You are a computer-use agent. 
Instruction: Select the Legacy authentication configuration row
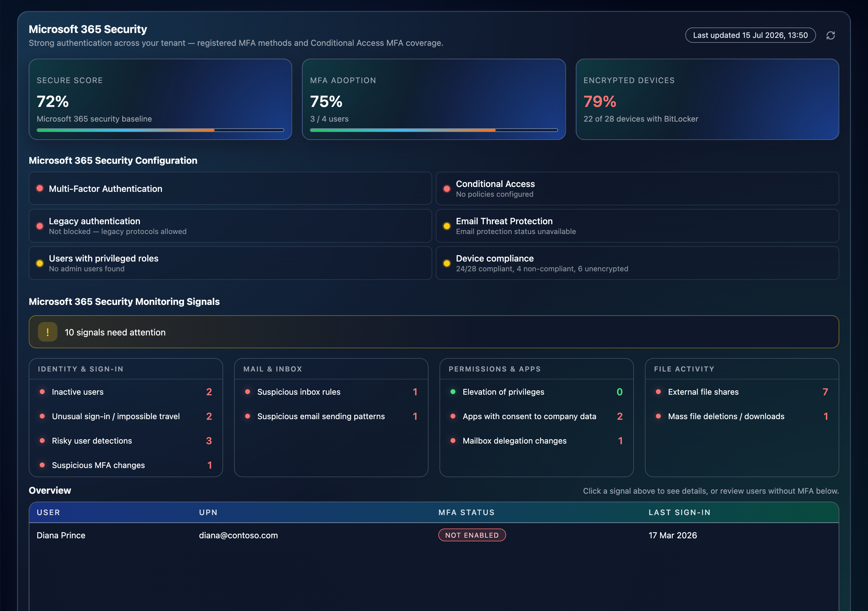point(230,225)
